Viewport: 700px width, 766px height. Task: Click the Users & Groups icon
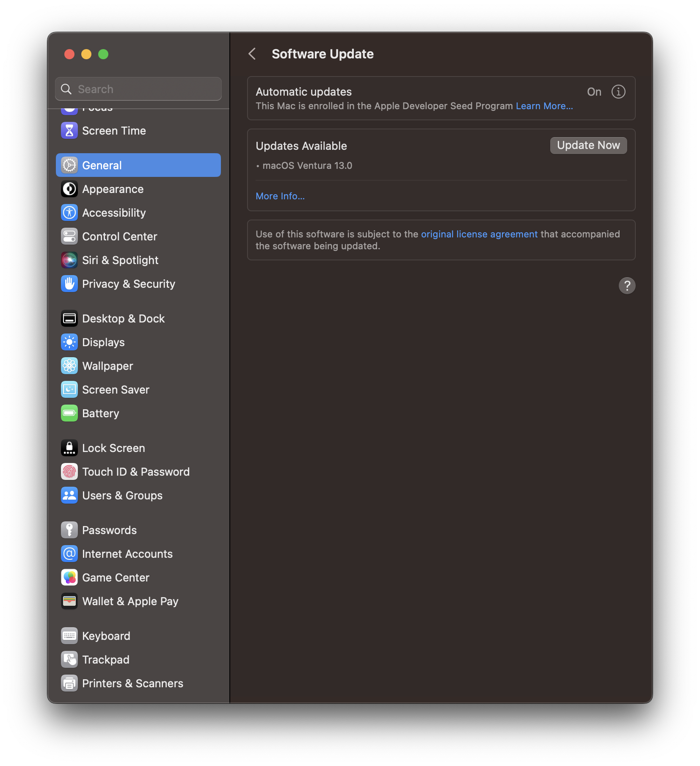pos(69,496)
